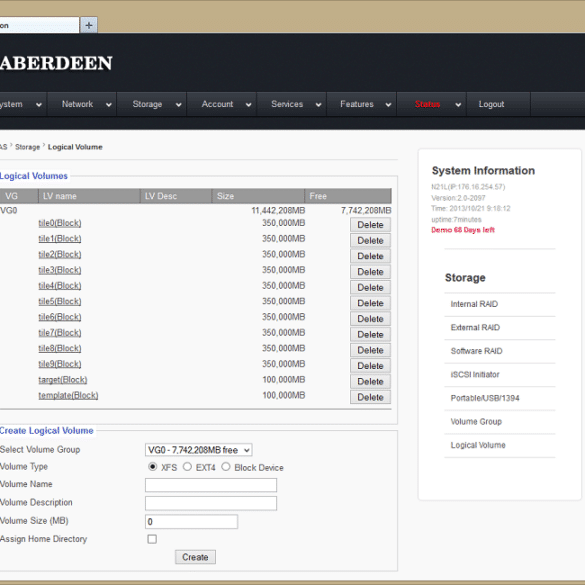Expand the Account menu arrow
Screen dimensions: 585x585
click(x=248, y=105)
